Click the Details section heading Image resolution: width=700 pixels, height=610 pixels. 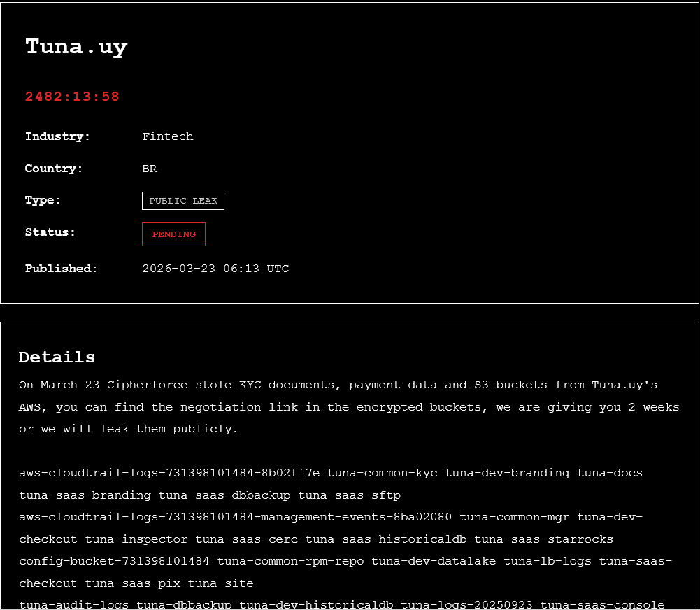(x=57, y=357)
